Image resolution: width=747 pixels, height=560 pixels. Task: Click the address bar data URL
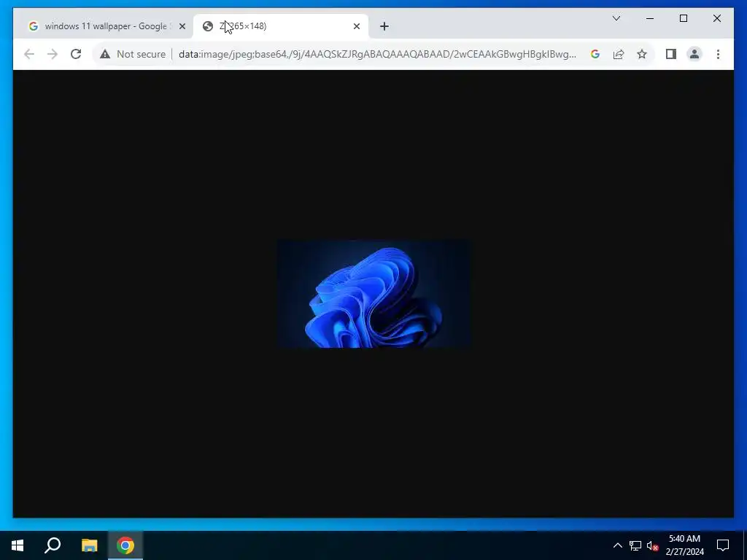[377, 54]
